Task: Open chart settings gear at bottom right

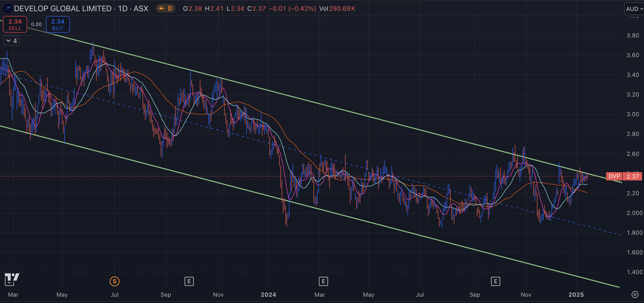Action: pyautogui.click(x=635, y=294)
